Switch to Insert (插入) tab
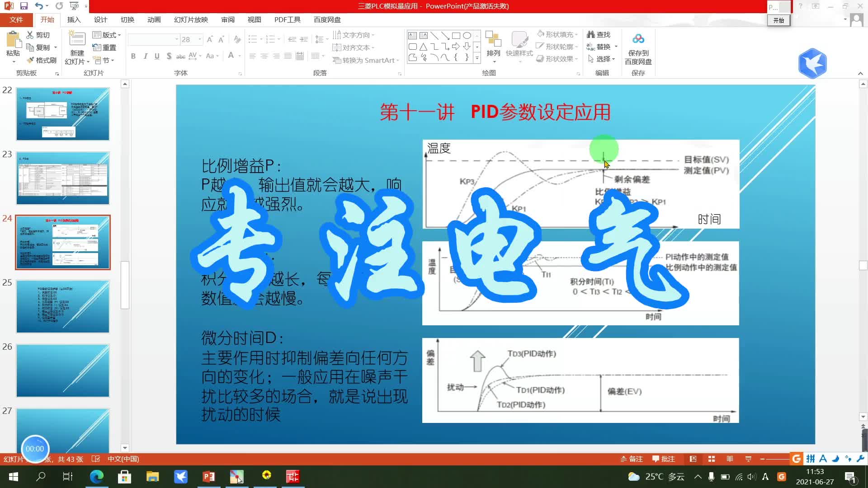Image resolution: width=868 pixels, height=488 pixels. (x=74, y=20)
